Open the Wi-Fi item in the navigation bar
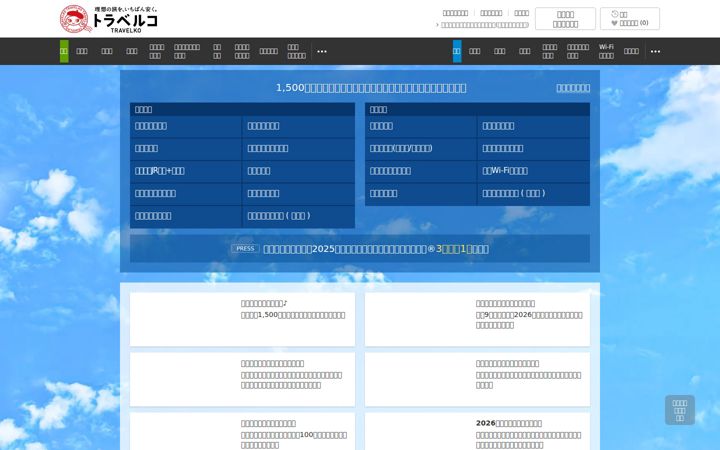The width and height of the screenshot is (720, 450). pyautogui.click(x=606, y=51)
